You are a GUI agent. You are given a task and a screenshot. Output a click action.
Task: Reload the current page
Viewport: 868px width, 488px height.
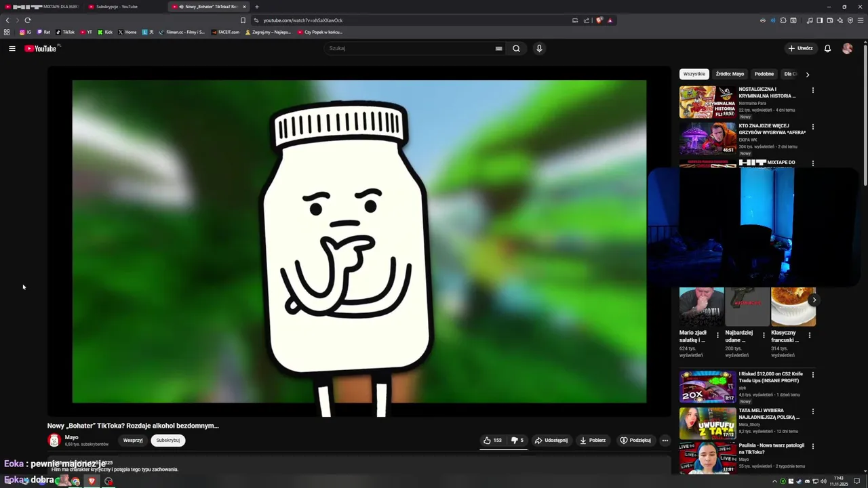[x=28, y=20]
